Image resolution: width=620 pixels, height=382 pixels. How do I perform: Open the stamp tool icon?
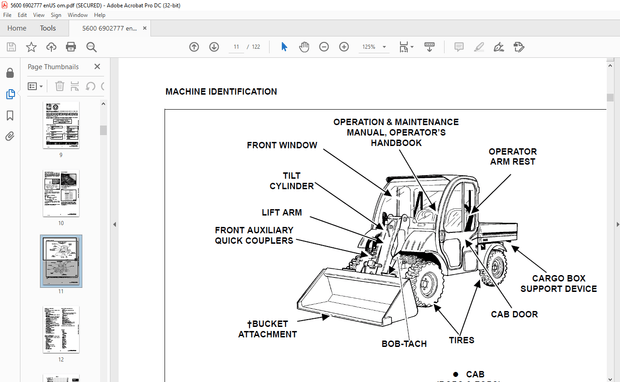[x=519, y=47]
